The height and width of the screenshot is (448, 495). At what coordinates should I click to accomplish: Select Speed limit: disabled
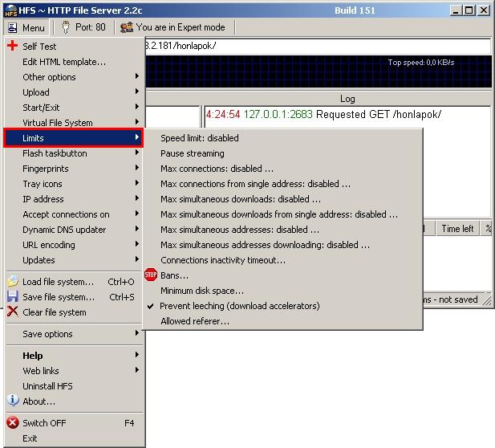pyautogui.click(x=282, y=138)
